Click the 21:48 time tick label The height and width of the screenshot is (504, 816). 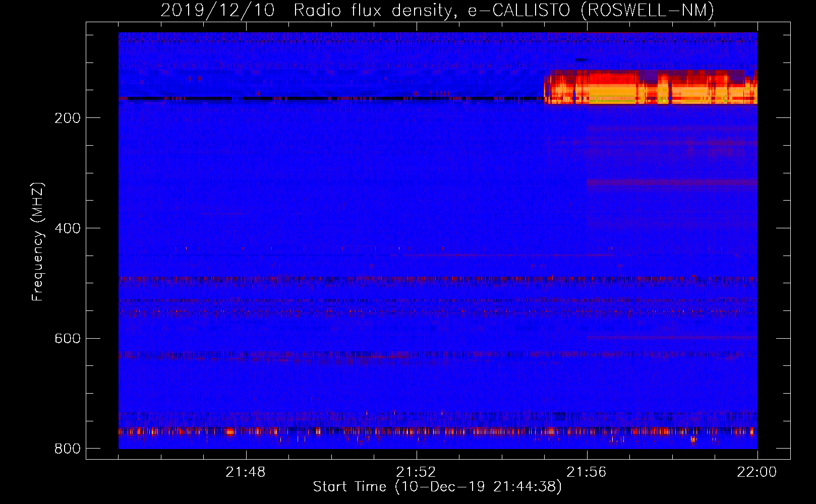[x=246, y=472]
